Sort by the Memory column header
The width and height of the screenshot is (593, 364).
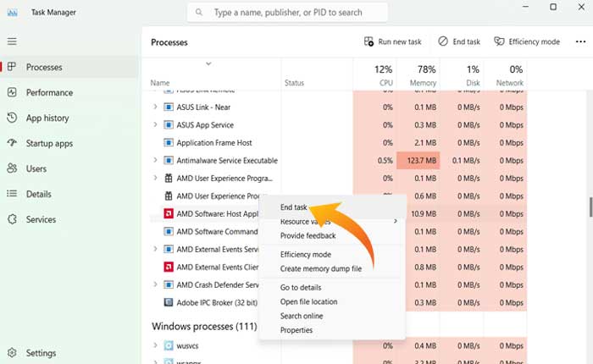tap(418, 74)
